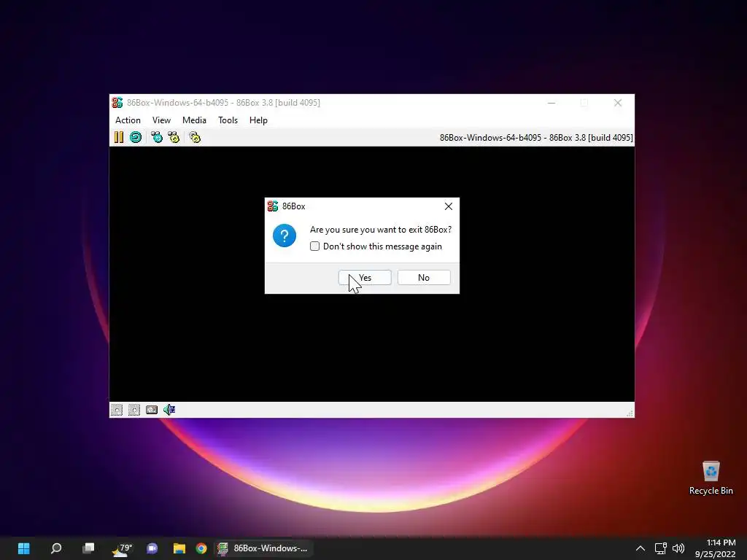
Task: Open the Help menu
Action: [x=258, y=120]
